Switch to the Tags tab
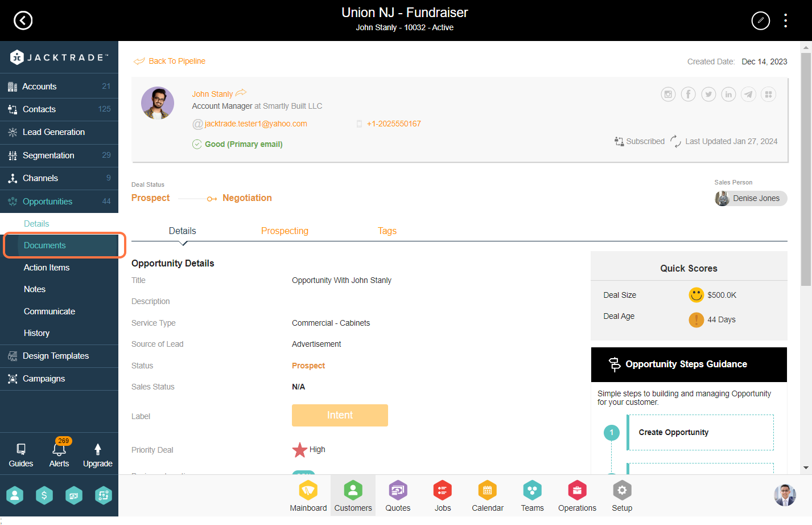Viewport: 812px width, 525px height. (387, 231)
